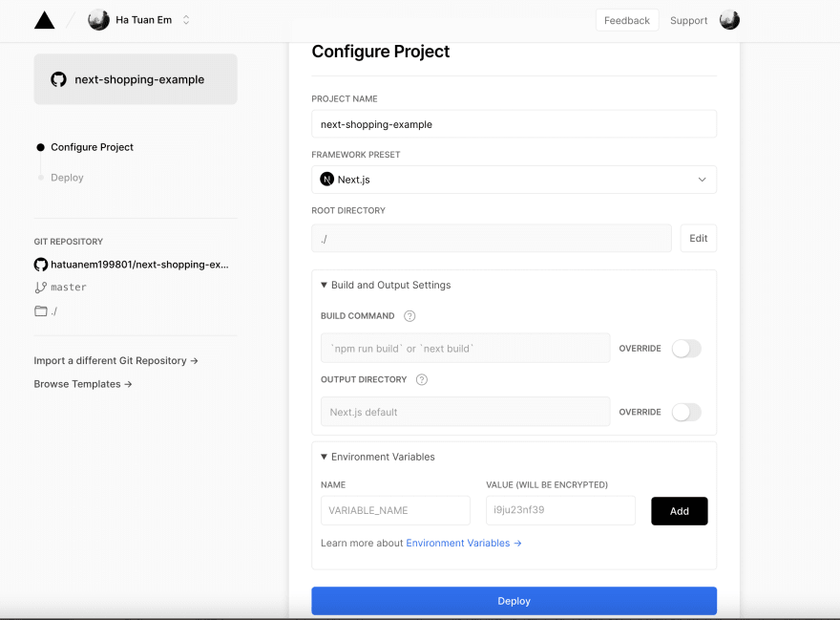Image resolution: width=840 pixels, height=620 pixels.
Task: Click Browse Templates link
Action: pyautogui.click(x=82, y=384)
